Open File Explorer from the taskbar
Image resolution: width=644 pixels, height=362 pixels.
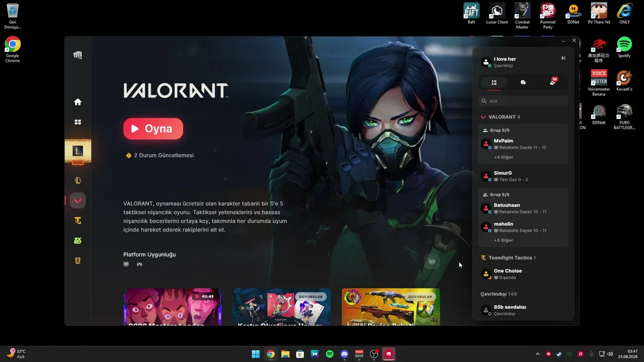click(x=285, y=354)
